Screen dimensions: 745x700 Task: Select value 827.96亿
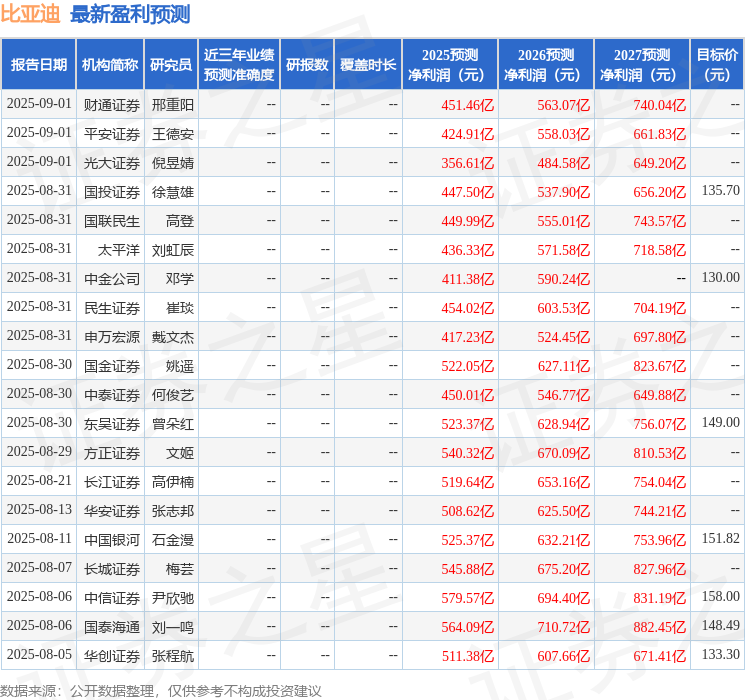pos(659,569)
